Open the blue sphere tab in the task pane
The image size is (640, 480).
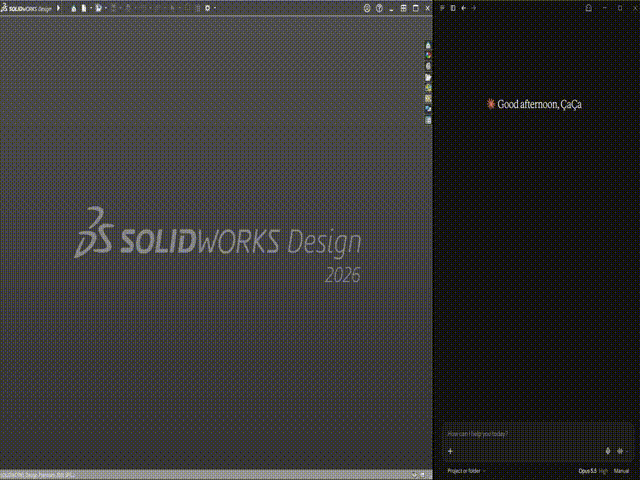(x=428, y=109)
